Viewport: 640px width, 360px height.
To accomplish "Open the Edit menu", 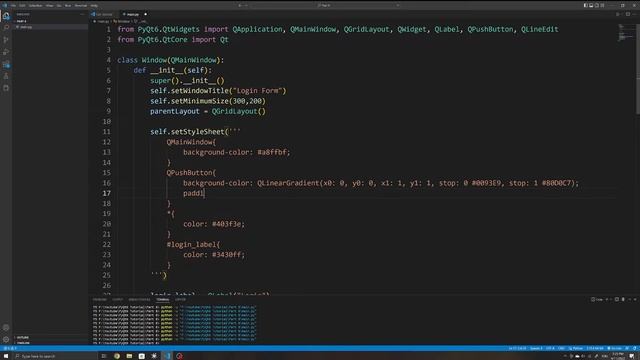I will pyautogui.click(x=22, y=5).
